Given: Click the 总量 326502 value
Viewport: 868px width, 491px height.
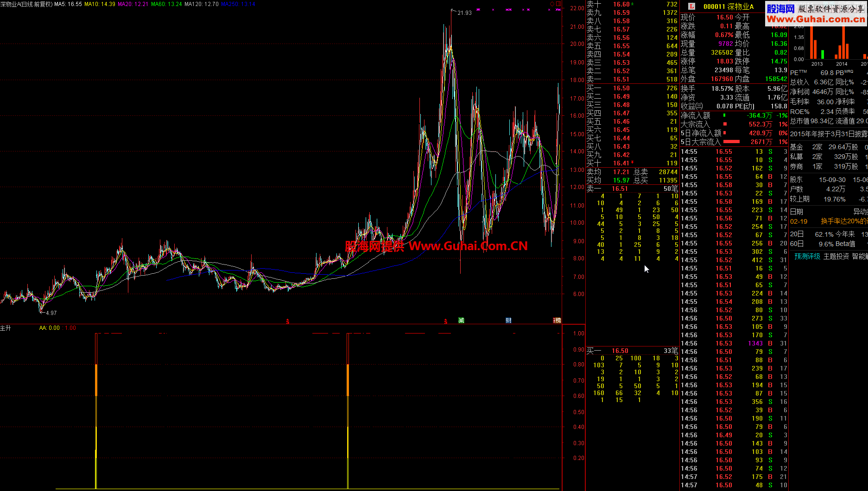Looking at the screenshot, I should coord(722,52).
